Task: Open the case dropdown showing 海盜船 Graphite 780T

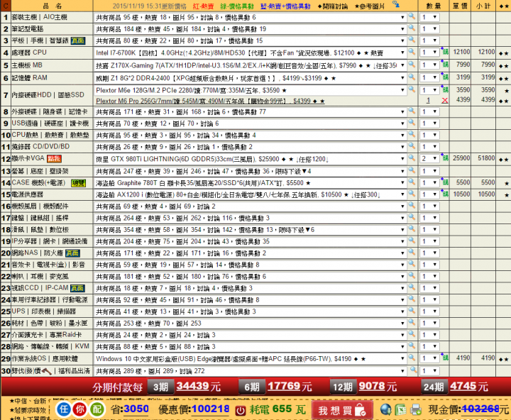Action: (x=251, y=183)
